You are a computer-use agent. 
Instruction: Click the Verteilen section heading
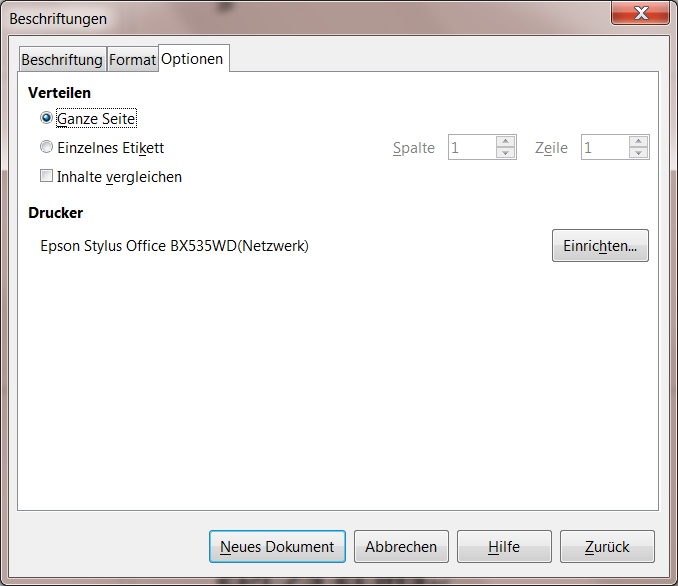[59, 93]
